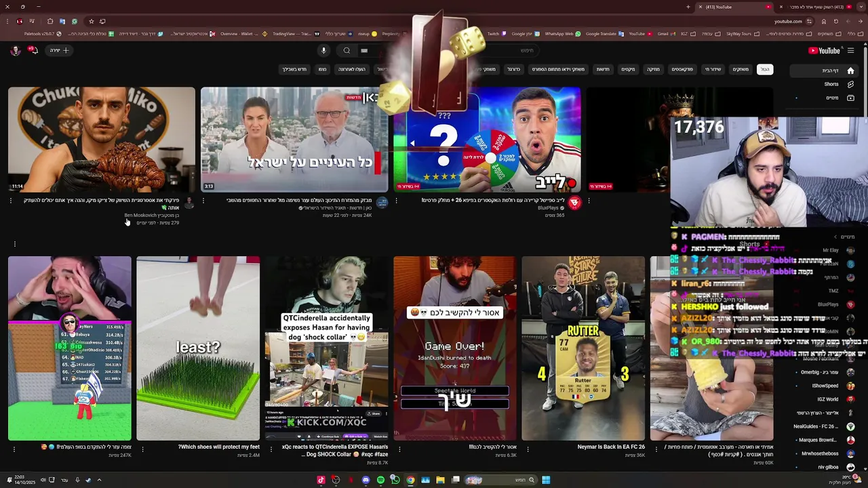
Task: Click the YouTube logo
Action: tap(825, 50)
